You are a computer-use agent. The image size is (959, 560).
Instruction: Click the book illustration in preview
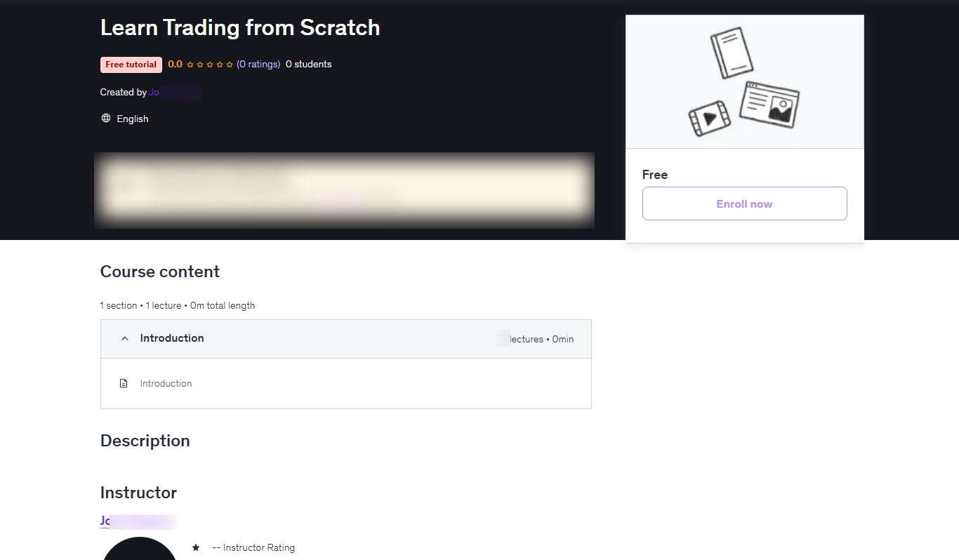pos(732,53)
